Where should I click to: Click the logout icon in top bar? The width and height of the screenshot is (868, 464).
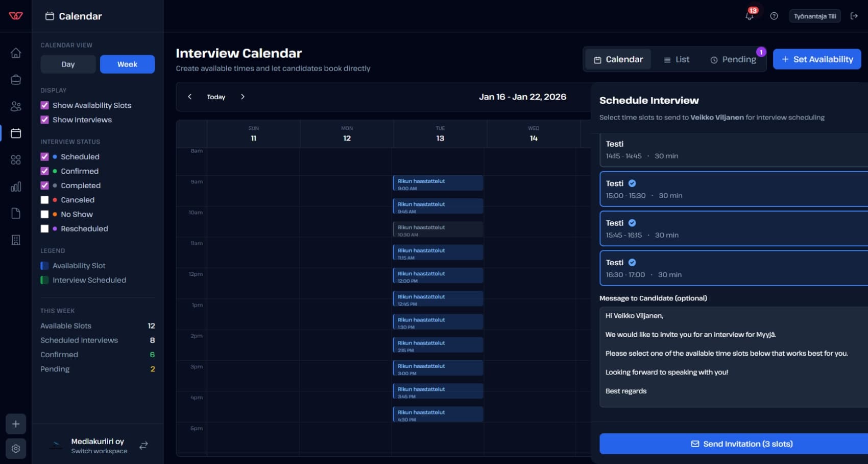(x=854, y=16)
